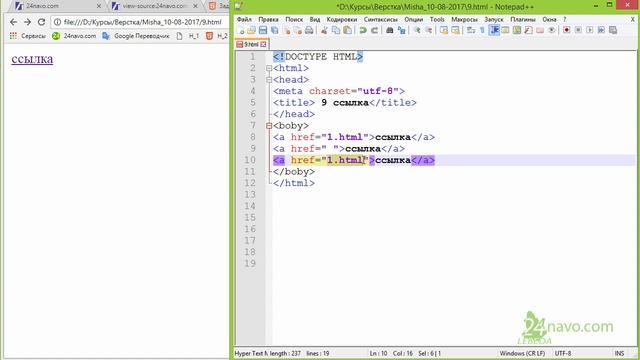Click the New file icon in Notepad++ toolbar
This screenshot has width=640, height=360.
[x=240, y=30]
